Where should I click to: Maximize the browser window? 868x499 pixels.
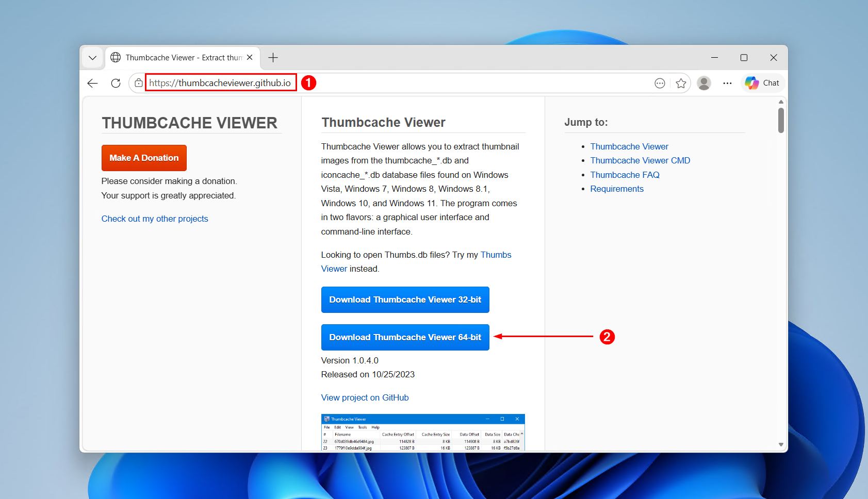(x=744, y=58)
